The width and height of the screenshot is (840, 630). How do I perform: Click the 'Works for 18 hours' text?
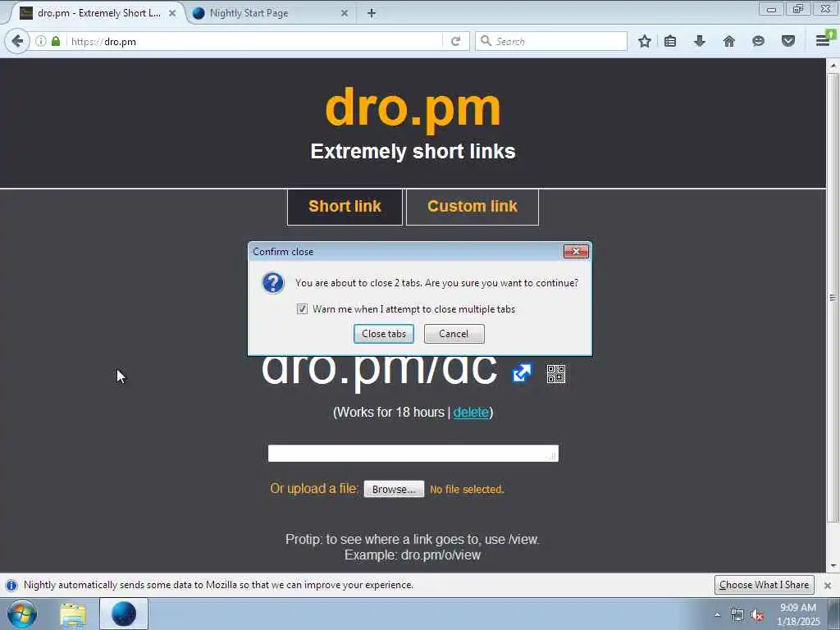(389, 412)
